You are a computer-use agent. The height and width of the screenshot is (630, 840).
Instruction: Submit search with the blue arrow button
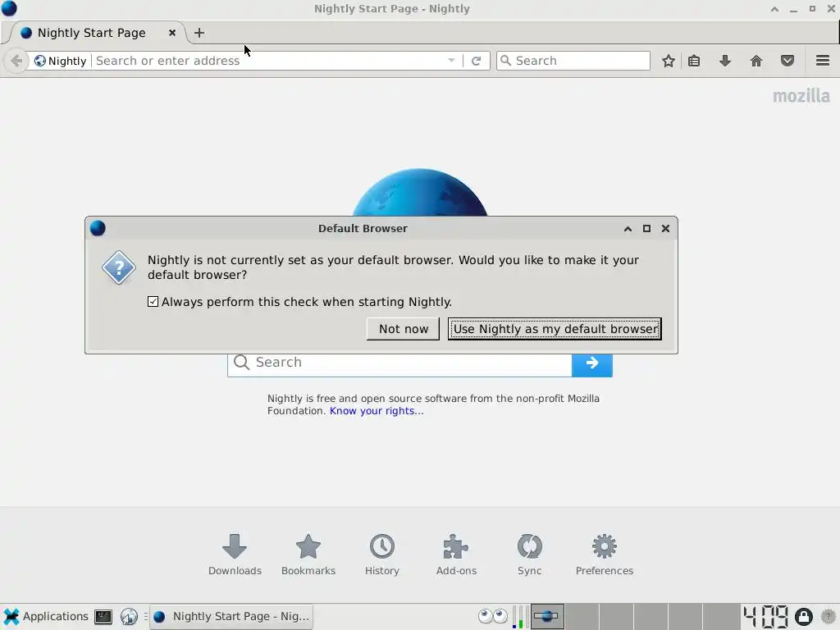click(592, 363)
